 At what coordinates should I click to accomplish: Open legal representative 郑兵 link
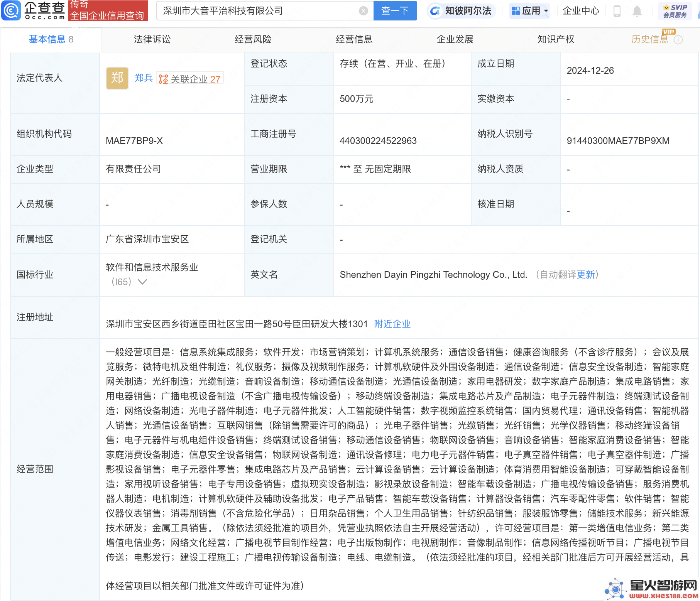click(x=144, y=78)
